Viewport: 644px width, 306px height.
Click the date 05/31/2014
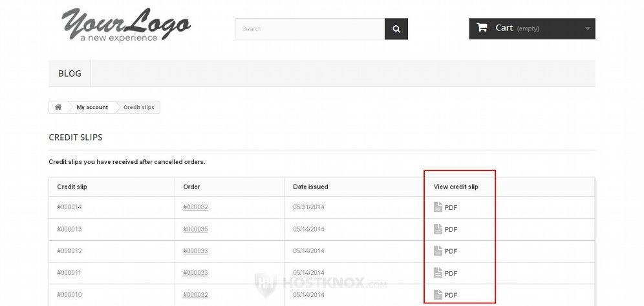pos(308,207)
